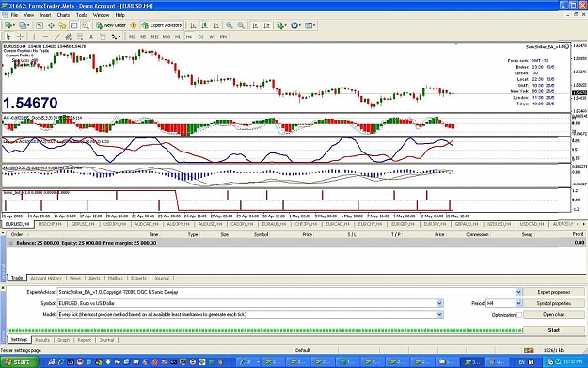
Task: Expand the Period H4 dropdown
Action: click(x=518, y=303)
